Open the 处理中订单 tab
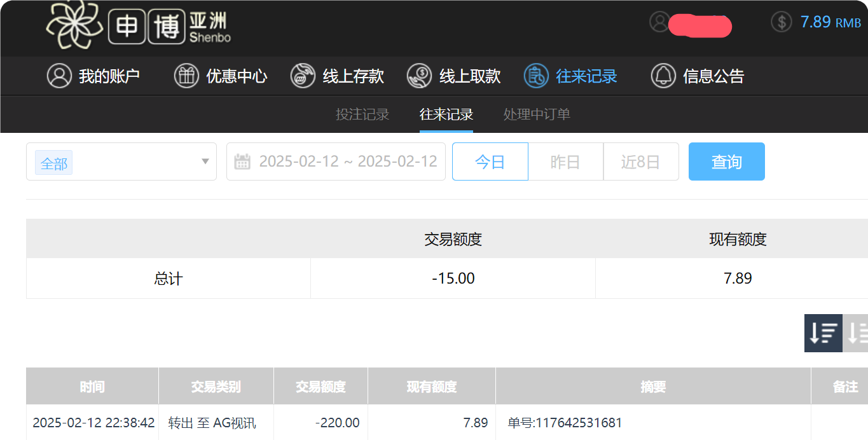Viewport: 868px width, 440px height. coord(537,114)
